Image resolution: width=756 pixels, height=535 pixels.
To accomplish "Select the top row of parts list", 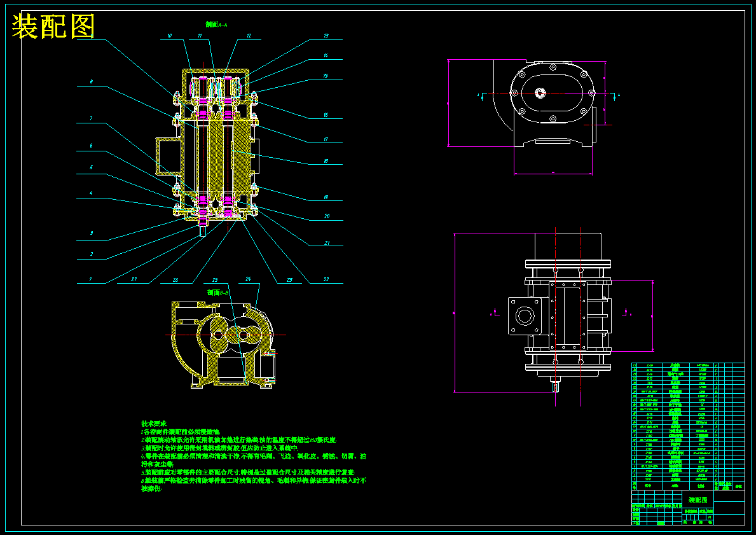I will [688, 366].
